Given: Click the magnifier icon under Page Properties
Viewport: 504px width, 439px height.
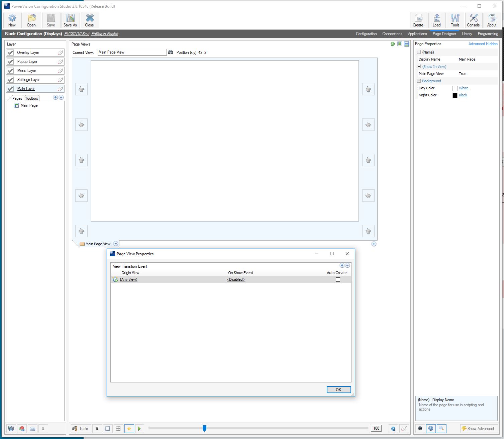Looking at the screenshot, I should pyautogui.click(x=441, y=428).
